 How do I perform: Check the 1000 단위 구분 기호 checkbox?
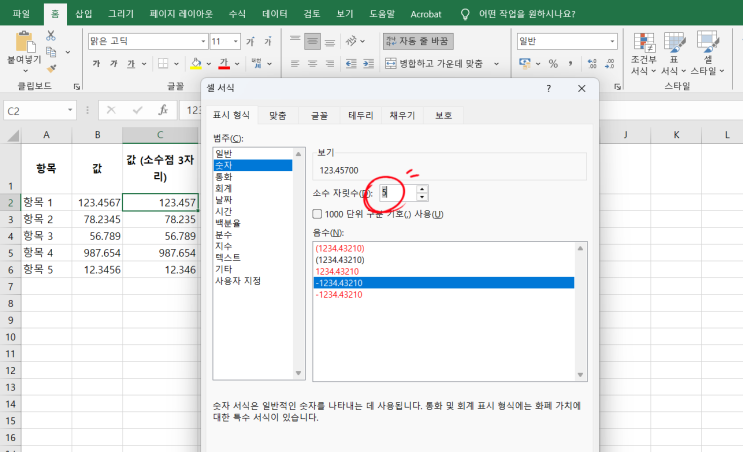click(317, 214)
